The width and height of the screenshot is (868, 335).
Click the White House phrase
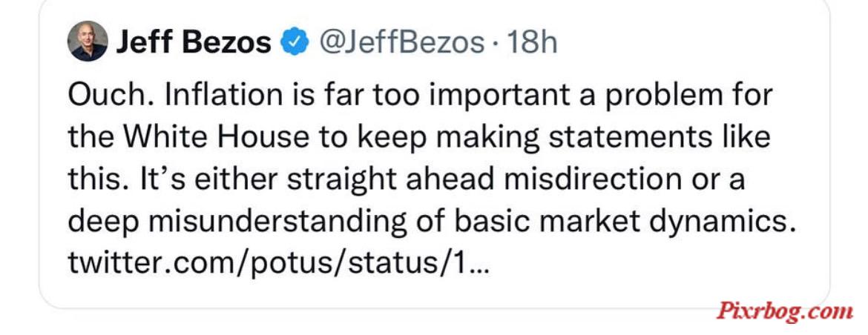[x=215, y=137]
